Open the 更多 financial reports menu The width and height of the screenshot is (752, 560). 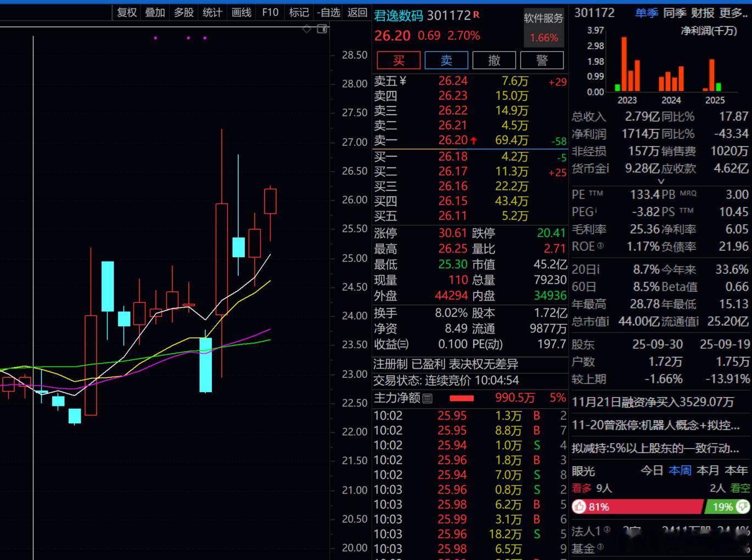[x=733, y=13]
